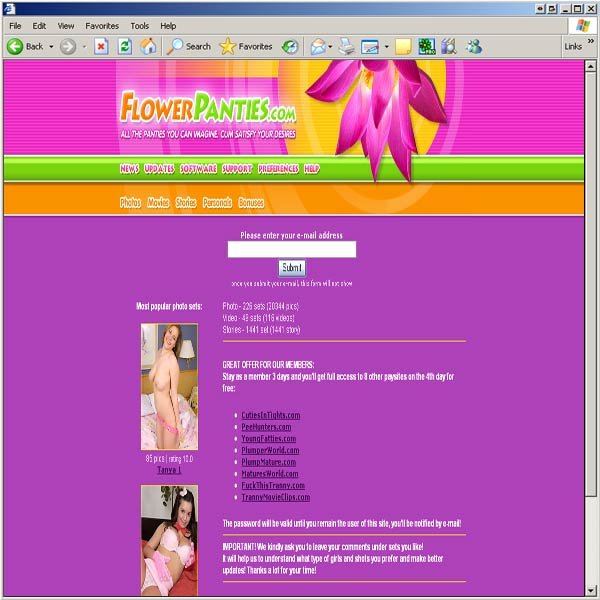Open the UPDATES tab on green bar

(159, 169)
